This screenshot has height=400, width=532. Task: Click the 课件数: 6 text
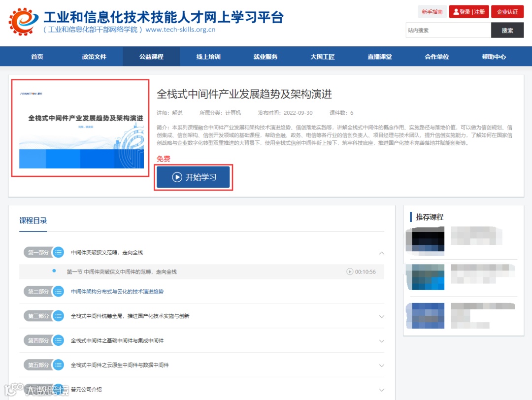pyautogui.click(x=341, y=113)
